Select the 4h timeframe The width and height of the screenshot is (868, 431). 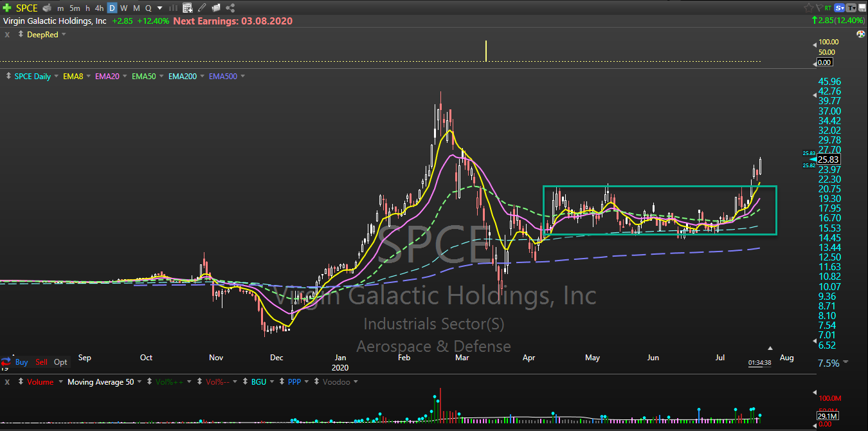[99, 8]
